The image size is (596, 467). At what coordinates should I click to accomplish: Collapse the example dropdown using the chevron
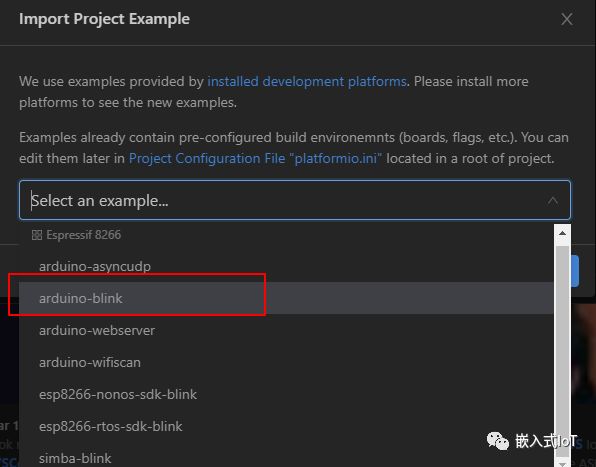553,200
